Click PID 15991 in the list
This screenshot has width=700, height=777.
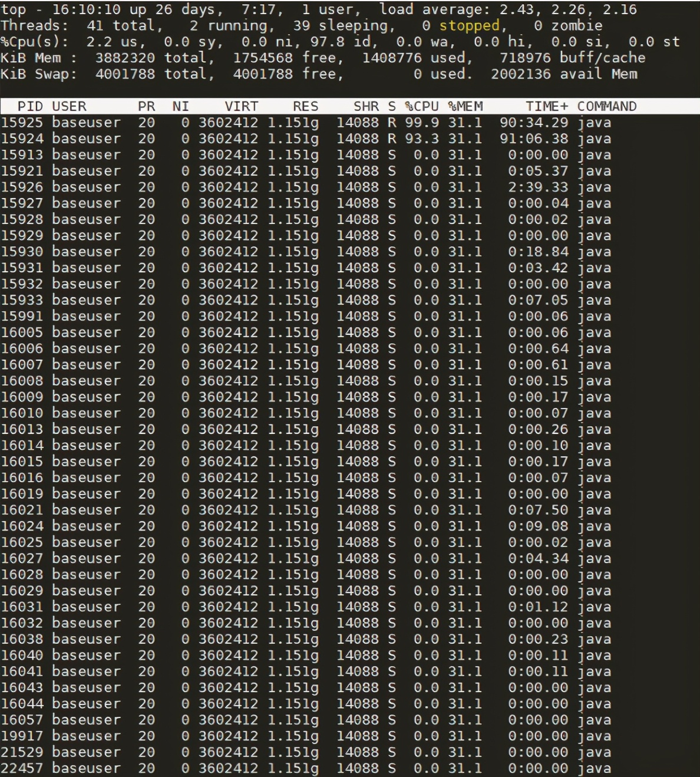[x=22, y=316]
